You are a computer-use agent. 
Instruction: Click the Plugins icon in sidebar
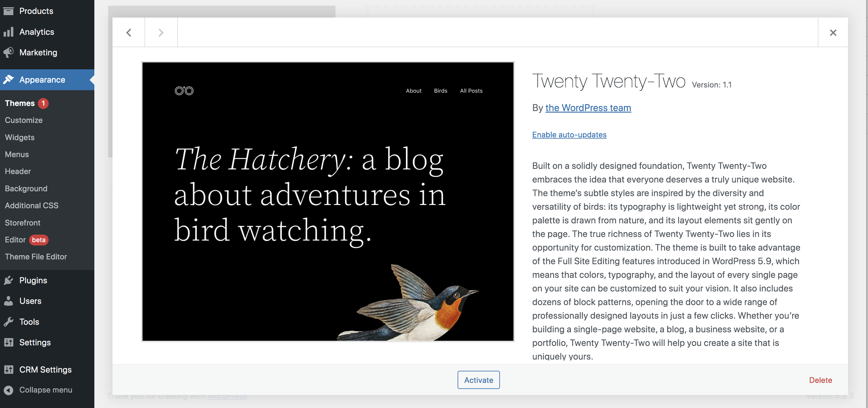pos(9,280)
